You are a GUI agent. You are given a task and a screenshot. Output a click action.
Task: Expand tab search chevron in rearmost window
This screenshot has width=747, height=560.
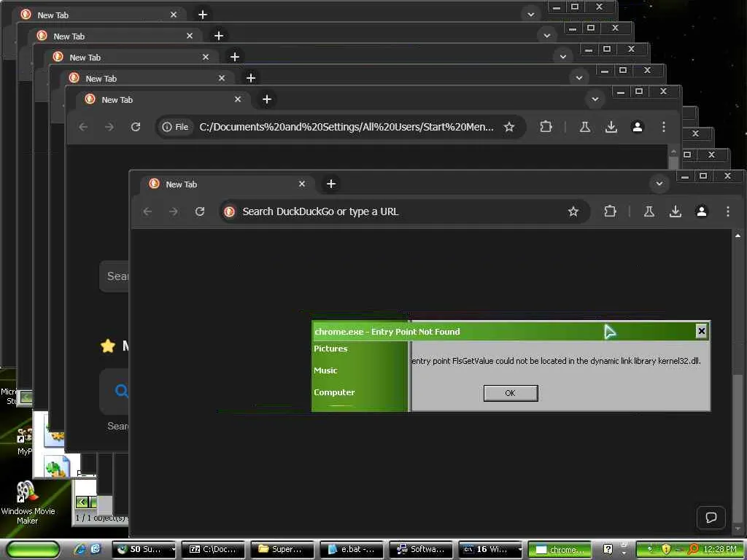tap(531, 15)
